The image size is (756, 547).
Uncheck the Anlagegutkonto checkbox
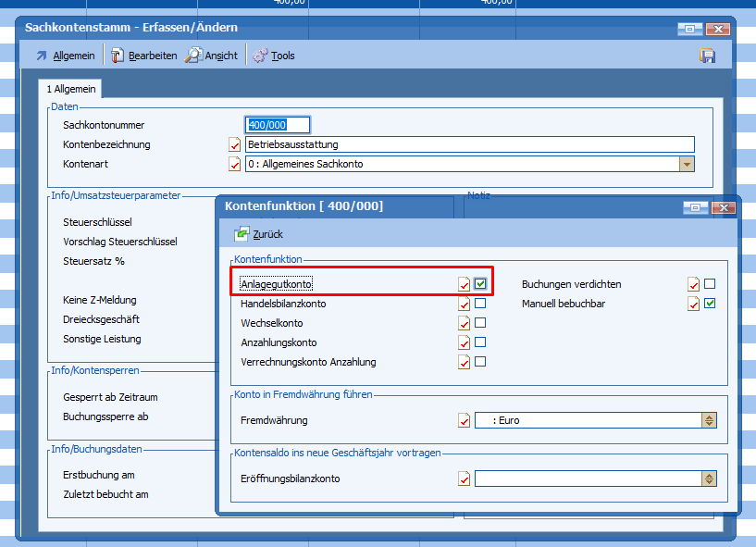(480, 283)
